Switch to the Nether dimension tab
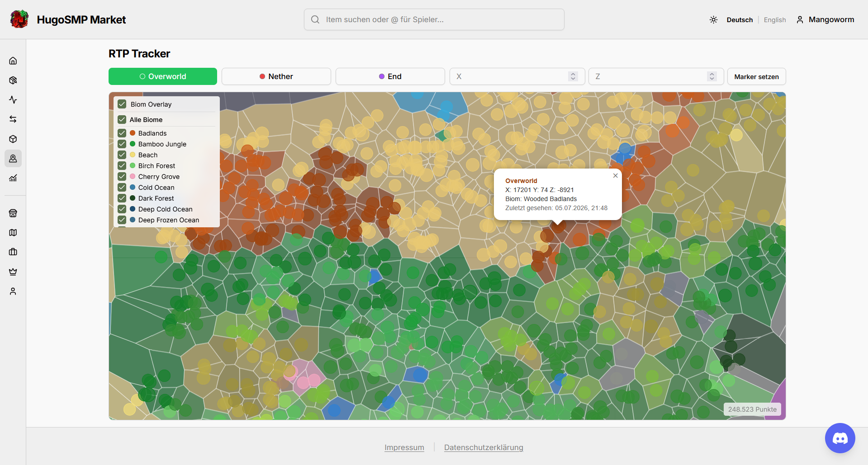 coord(276,76)
